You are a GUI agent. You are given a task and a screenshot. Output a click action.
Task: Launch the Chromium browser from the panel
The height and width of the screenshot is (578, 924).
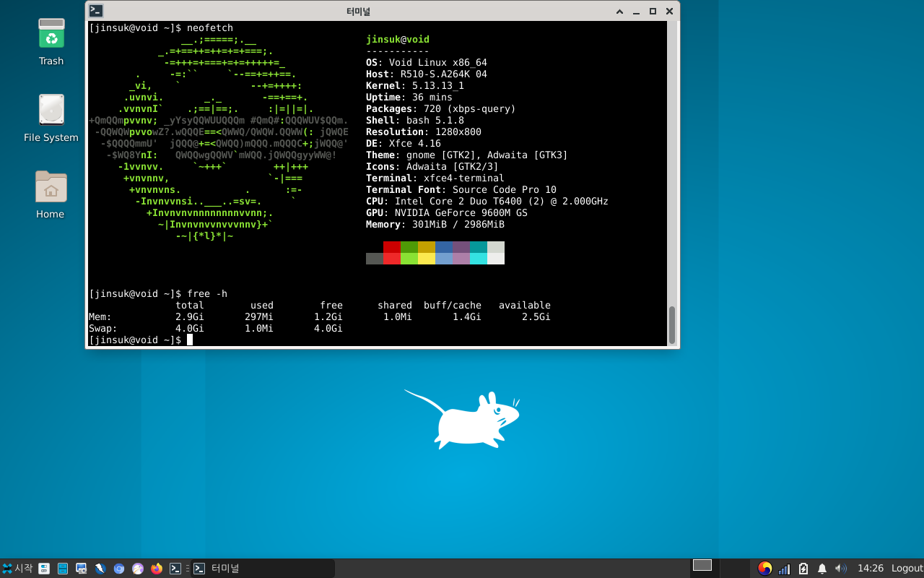(119, 569)
